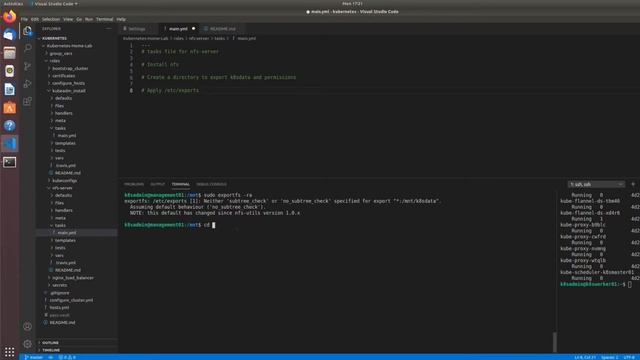This screenshot has height=360, width=640.
Task: Expand the Timeline section
Action: (51, 350)
